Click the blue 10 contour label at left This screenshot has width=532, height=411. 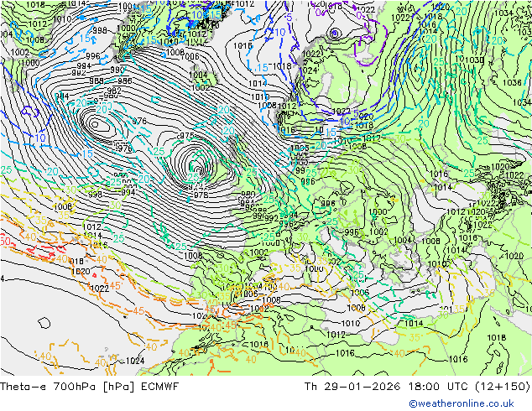coord(40,138)
